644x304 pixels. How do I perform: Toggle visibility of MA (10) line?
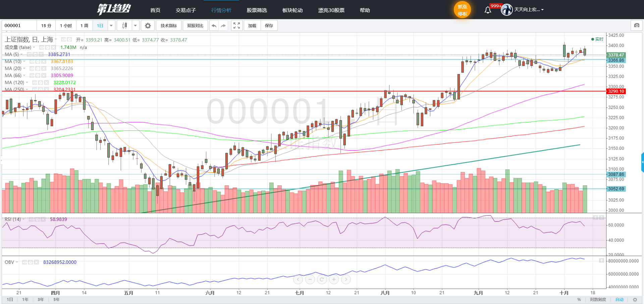(32, 61)
